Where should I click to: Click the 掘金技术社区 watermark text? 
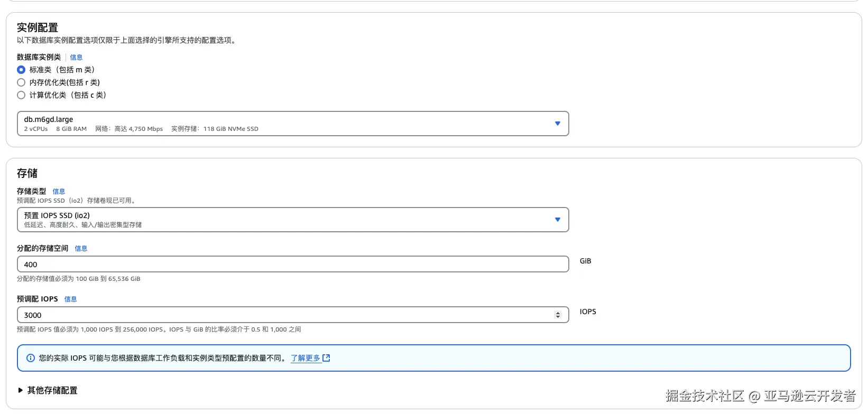coord(705,396)
